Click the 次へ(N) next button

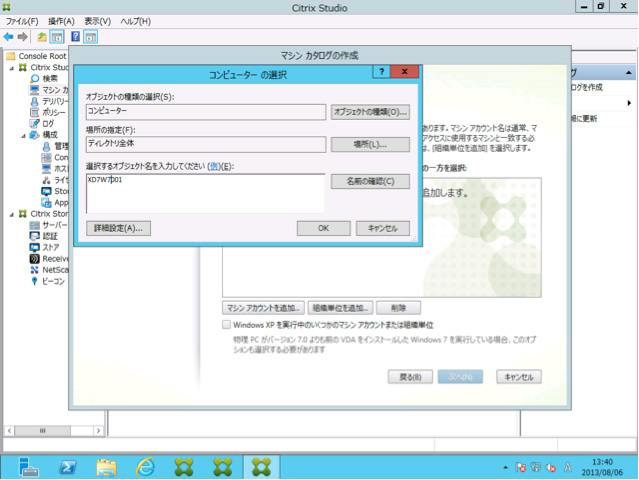[x=460, y=377]
